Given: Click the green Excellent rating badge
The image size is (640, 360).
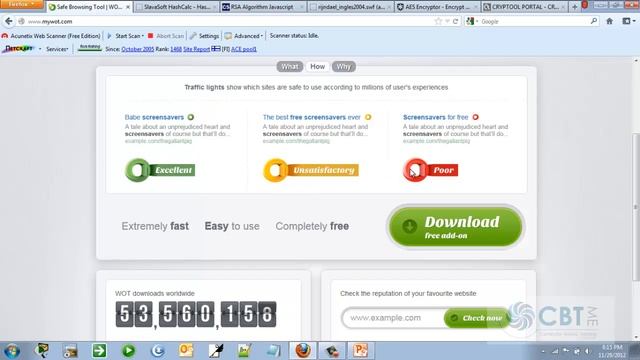Looking at the screenshot, I should coord(160,170).
